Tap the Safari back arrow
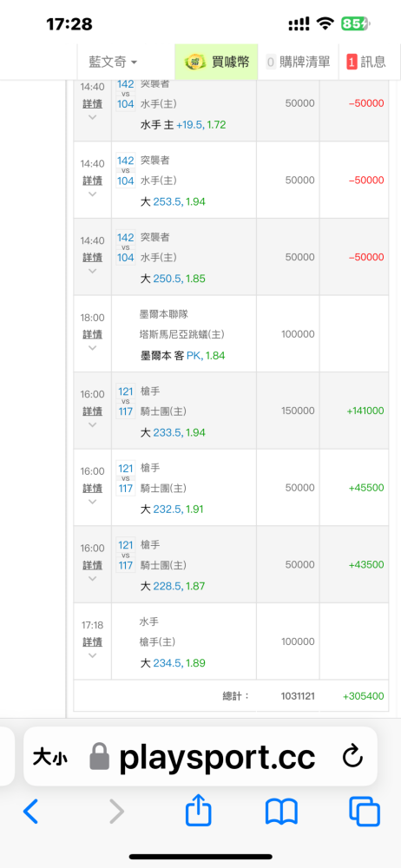The width and height of the screenshot is (401, 868). click(31, 812)
